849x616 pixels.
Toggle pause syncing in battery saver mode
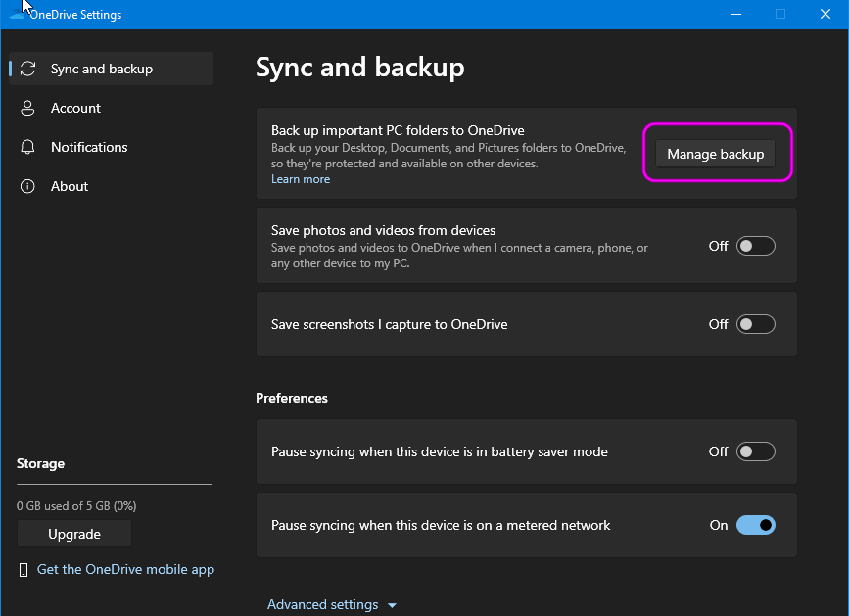[x=756, y=451]
